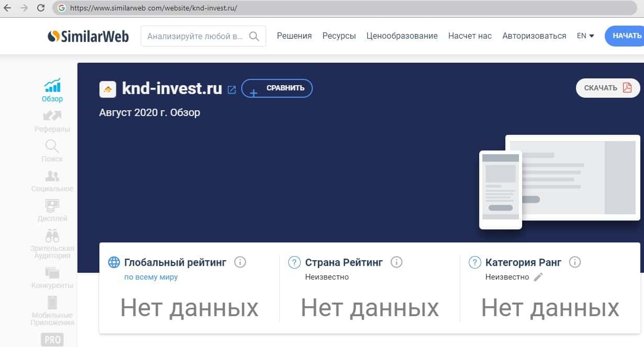644x347 pixels.
Task: Select the Обзор sidebar icon
Action: point(52,90)
